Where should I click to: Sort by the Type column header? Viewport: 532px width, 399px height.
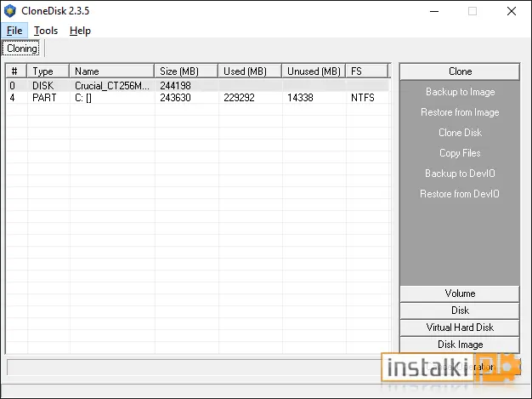[x=48, y=71]
